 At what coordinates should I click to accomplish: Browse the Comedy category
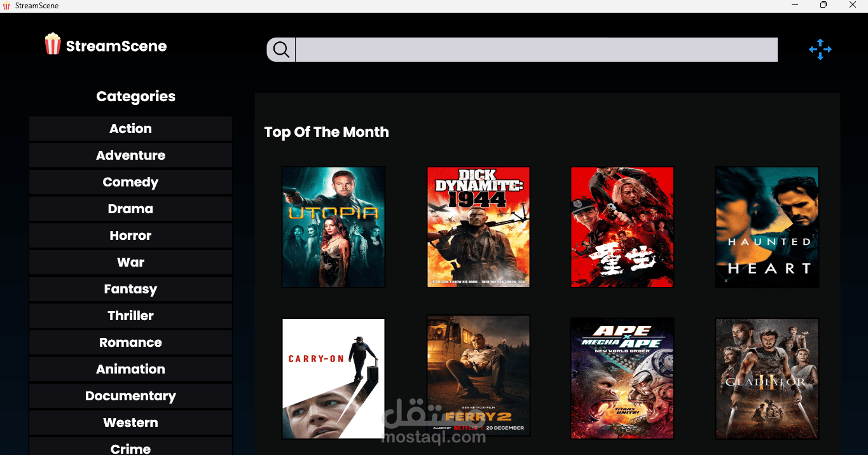130,182
